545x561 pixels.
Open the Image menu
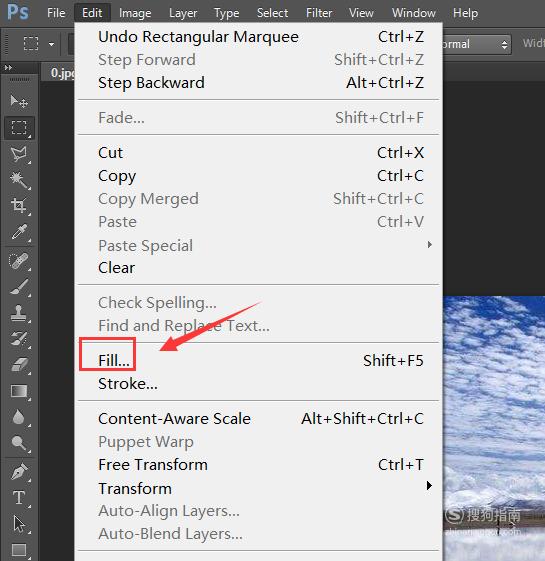(135, 13)
